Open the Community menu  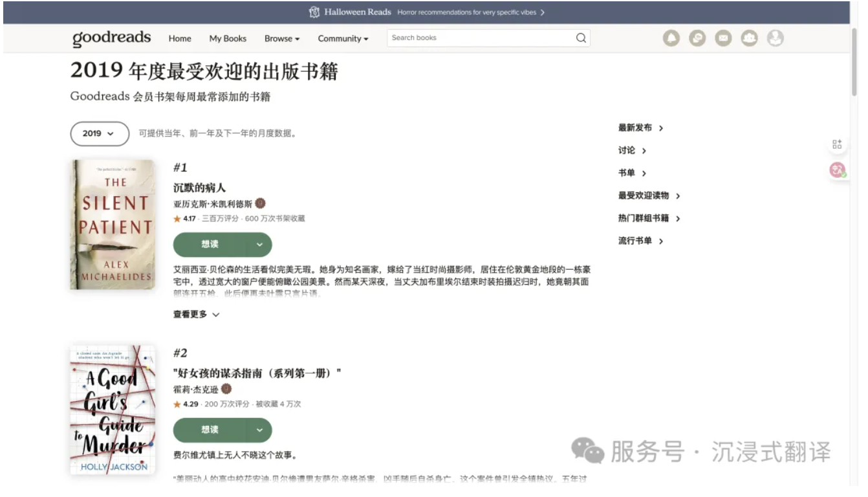[343, 39]
